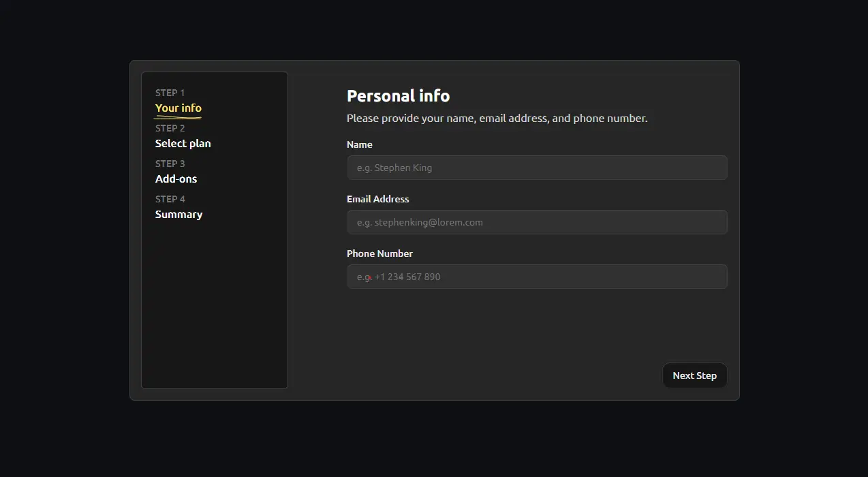Image resolution: width=868 pixels, height=477 pixels.
Task: Click the yellow underline below Your info
Action: pyautogui.click(x=178, y=117)
